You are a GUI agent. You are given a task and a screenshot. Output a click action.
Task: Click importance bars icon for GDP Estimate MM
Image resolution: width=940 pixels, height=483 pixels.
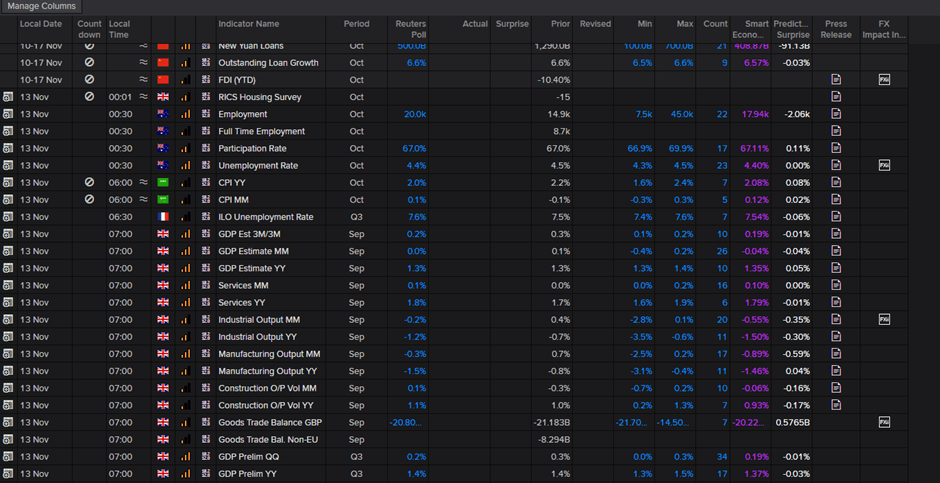(185, 251)
